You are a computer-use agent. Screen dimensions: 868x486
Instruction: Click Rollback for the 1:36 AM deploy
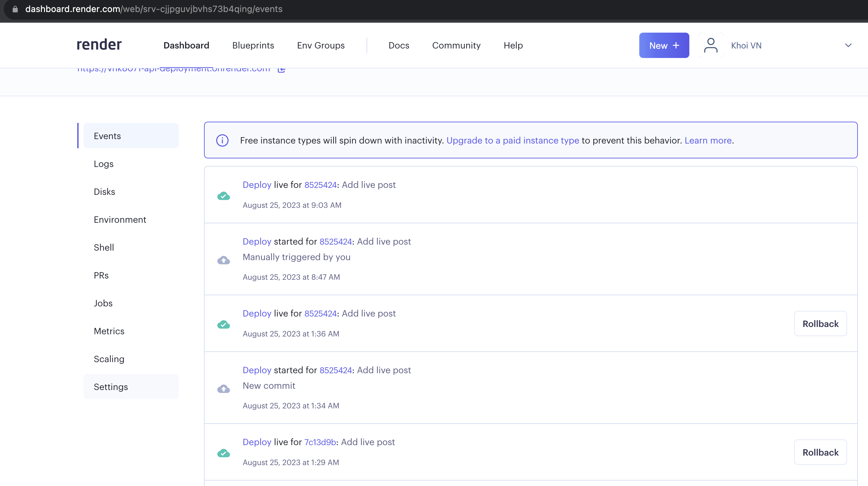point(820,323)
